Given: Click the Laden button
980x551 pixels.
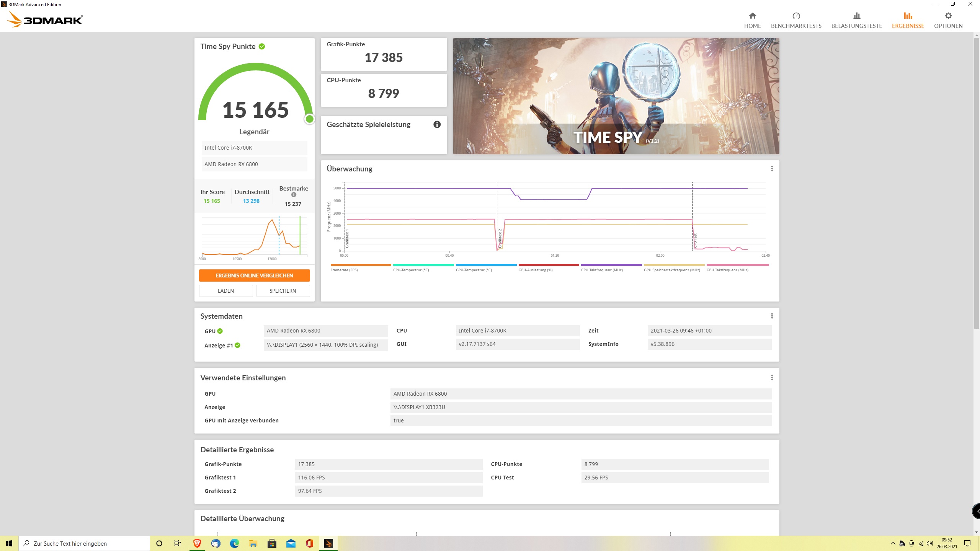Looking at the screenshot, I should tap(225, 291).
